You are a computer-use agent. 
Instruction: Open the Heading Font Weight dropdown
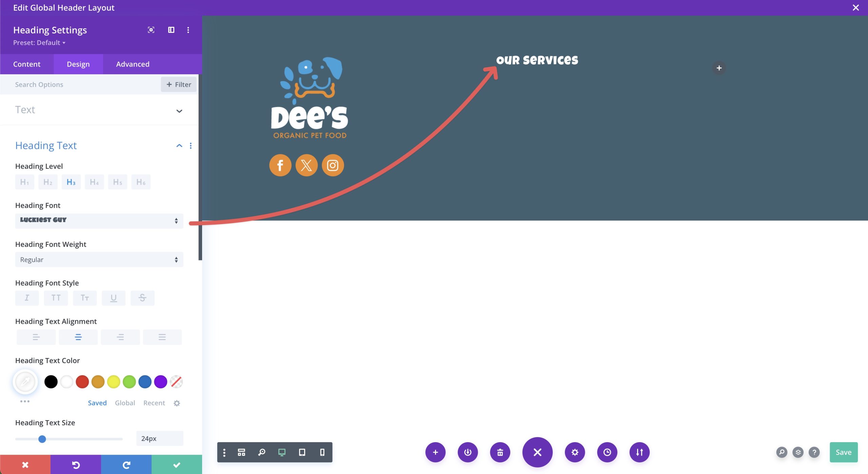98,259
